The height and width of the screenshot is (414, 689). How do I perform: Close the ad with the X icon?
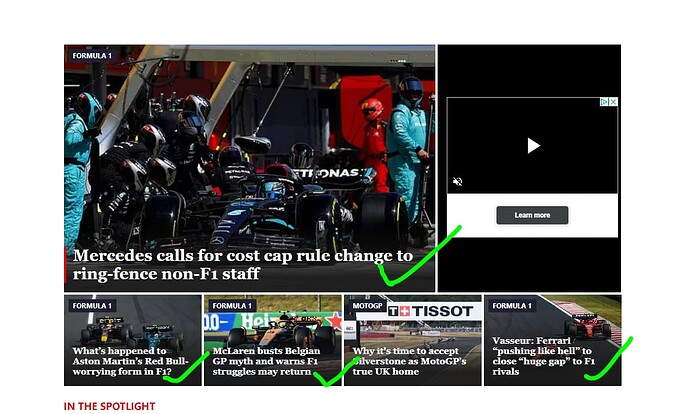(x=613, y=102)
